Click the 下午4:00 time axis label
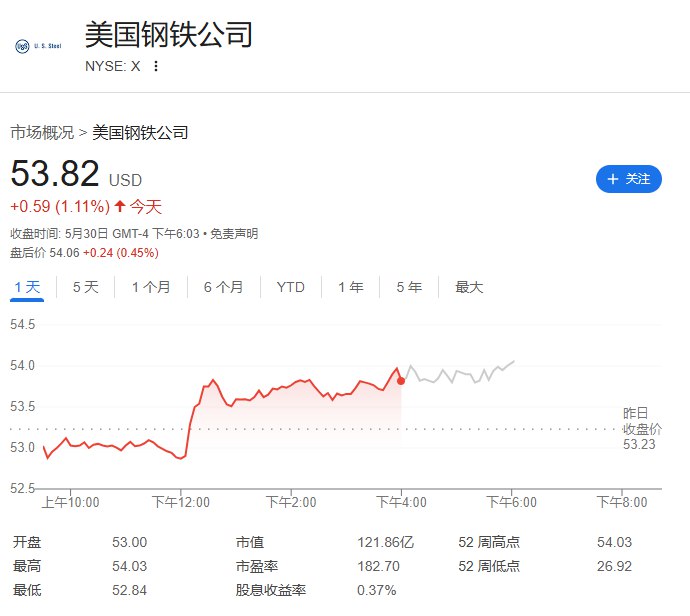 (401, 502)
